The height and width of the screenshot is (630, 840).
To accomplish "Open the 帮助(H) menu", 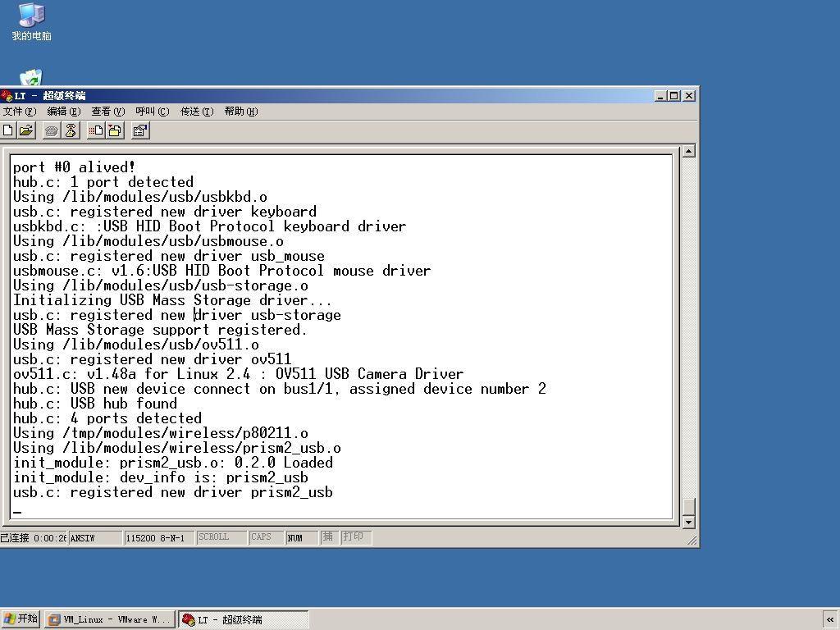I will click(241, 112).
